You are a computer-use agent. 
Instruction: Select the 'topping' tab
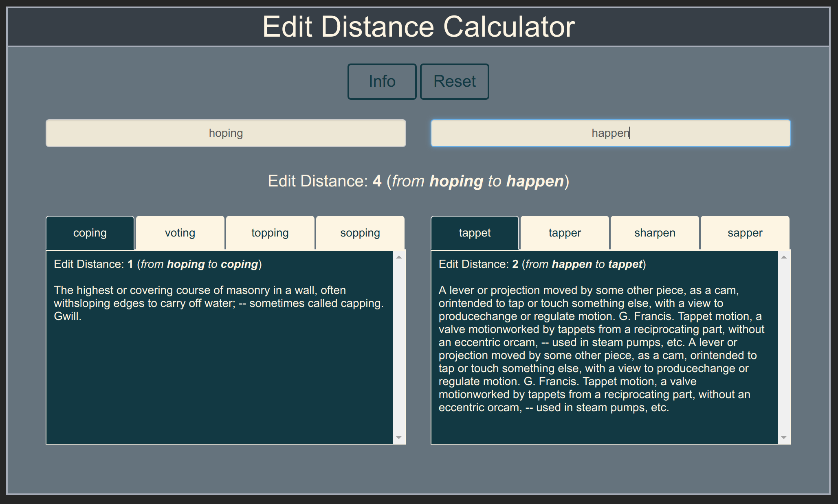(270, 232)
